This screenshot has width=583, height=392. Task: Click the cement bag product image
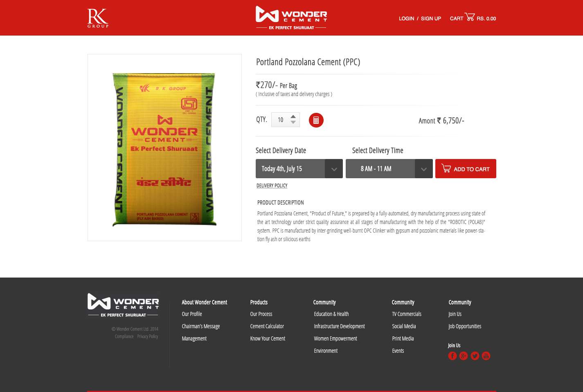click(164, 149)
